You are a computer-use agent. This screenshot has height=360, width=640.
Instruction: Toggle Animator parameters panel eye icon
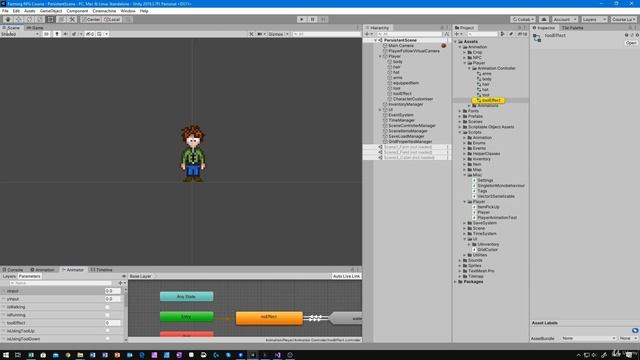[124, 276]
